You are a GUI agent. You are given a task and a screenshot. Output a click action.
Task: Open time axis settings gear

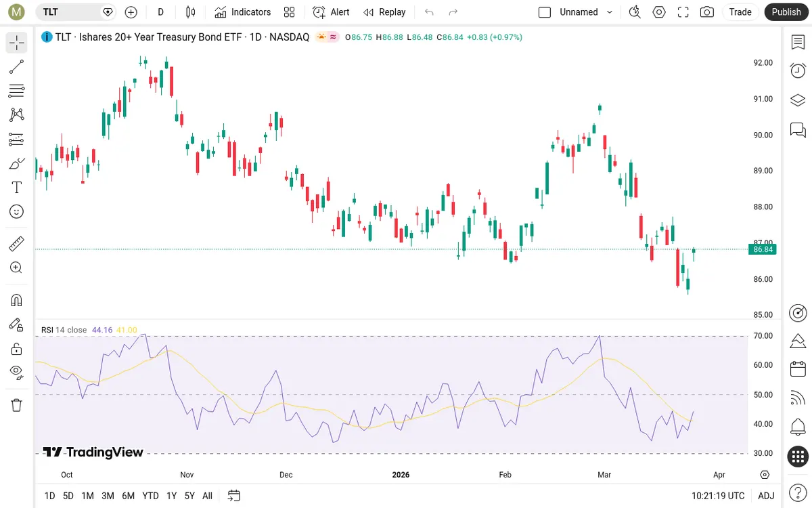pyautogui.click(x=765, y=475)
